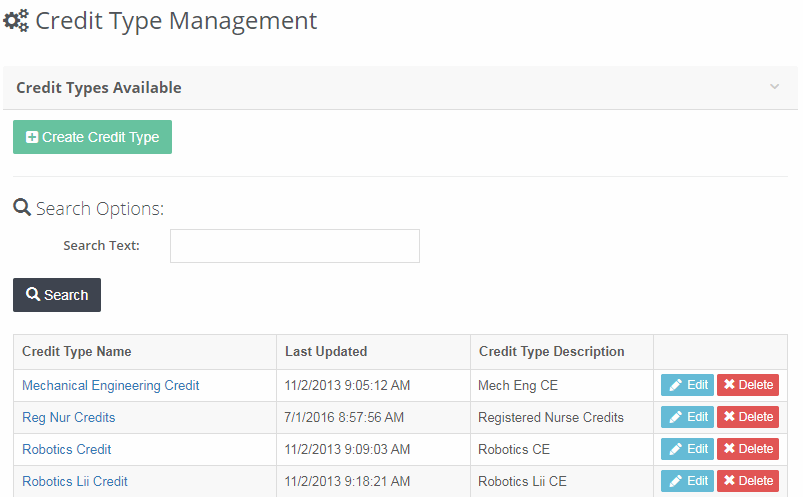Image resolution: width=803 pixels, height=497 pixels.
Task: Select the 11/2/2013 9:05:12 AM cell
Action: coord(373,385)
